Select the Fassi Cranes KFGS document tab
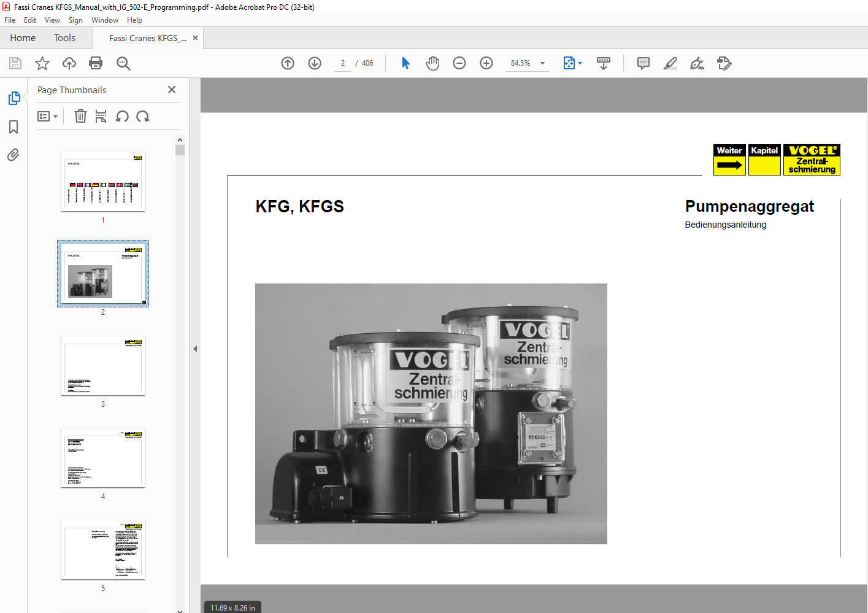868x613 pixels. pyautogui.click(x=148, y=38)
